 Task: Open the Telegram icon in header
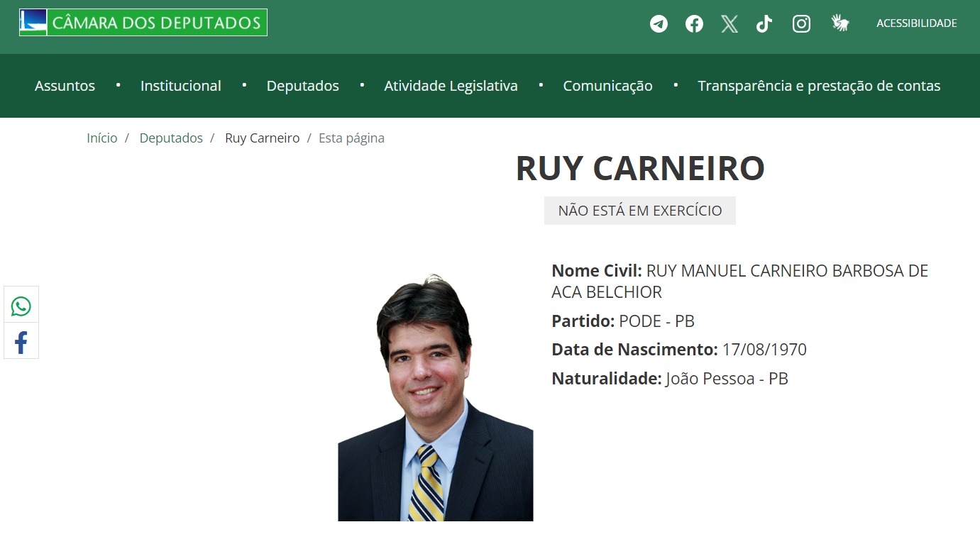[x=659, y=24]
